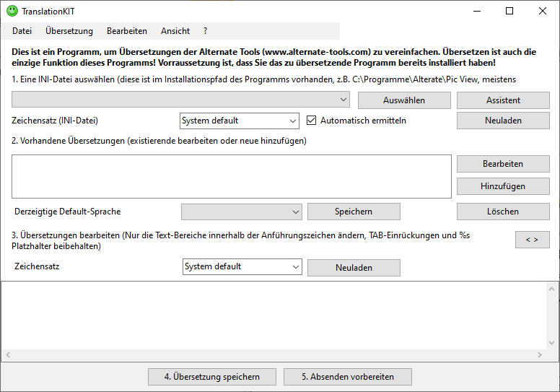Click the 'Derzeigtige Default-Sprache' label
Viewport: 560px width, 392px height.
(68, 212)
